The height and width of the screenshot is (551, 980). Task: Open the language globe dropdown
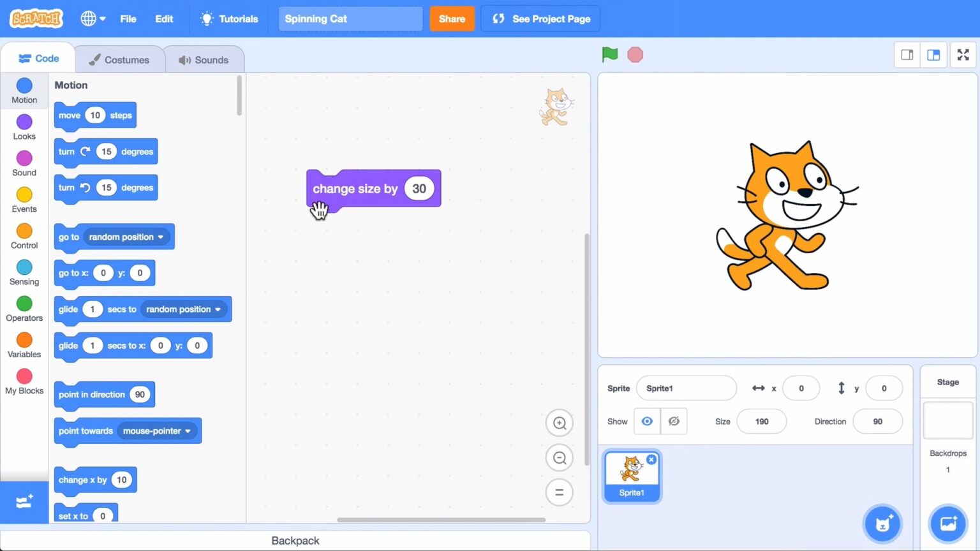pos(93,18)
